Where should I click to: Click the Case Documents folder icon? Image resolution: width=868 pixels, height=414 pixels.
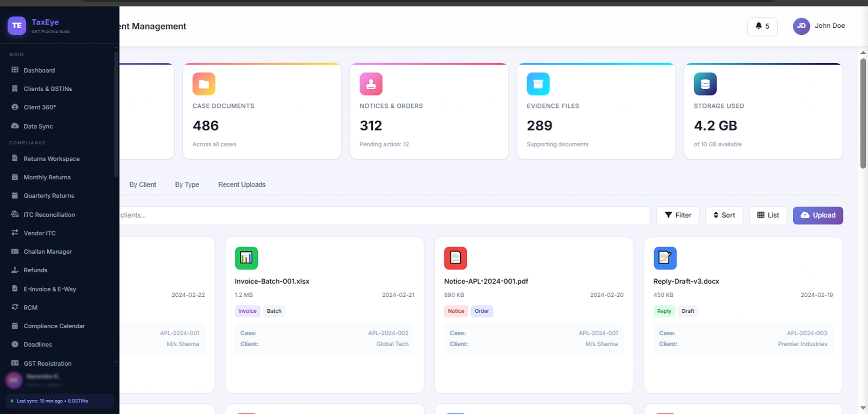(x=204, y=84)
